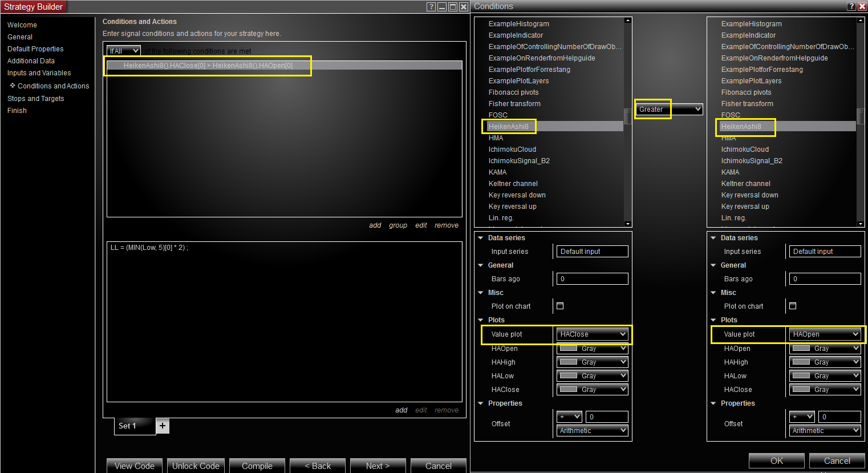Image resolution: width=868 pixels, height=473 pixels.
Task: Change the left panel HAHigh plot color
Action: tap(593, 362)
